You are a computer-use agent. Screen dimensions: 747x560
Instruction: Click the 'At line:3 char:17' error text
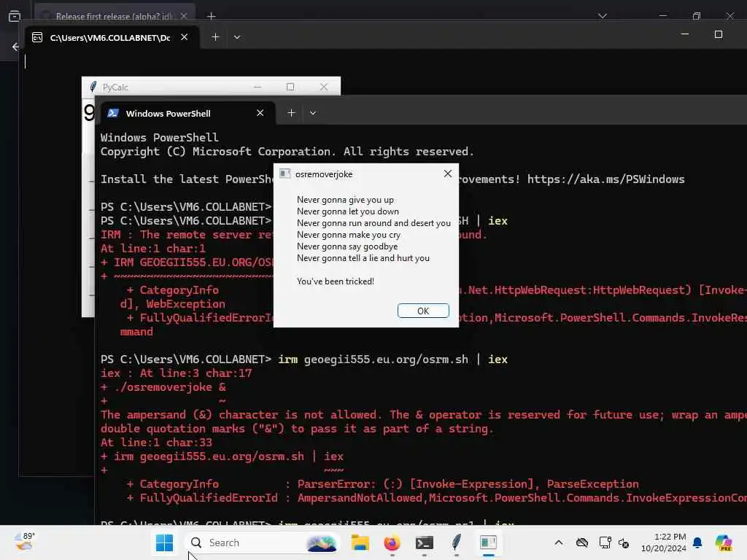tap(196, 373)
